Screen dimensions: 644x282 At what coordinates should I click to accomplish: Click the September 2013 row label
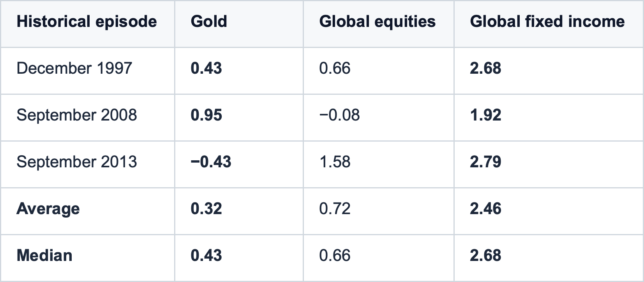77,162
